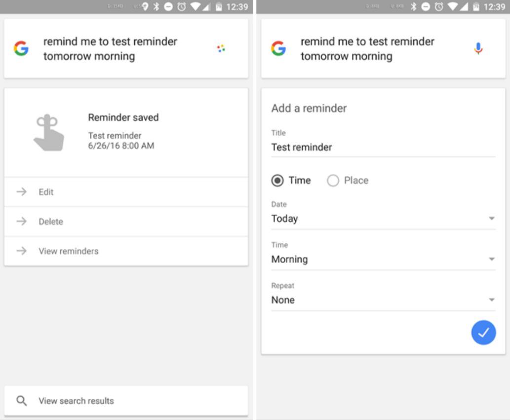Viewport: 510px width, 420px height.
Task: Select the Time radio button
Action: 278,181
